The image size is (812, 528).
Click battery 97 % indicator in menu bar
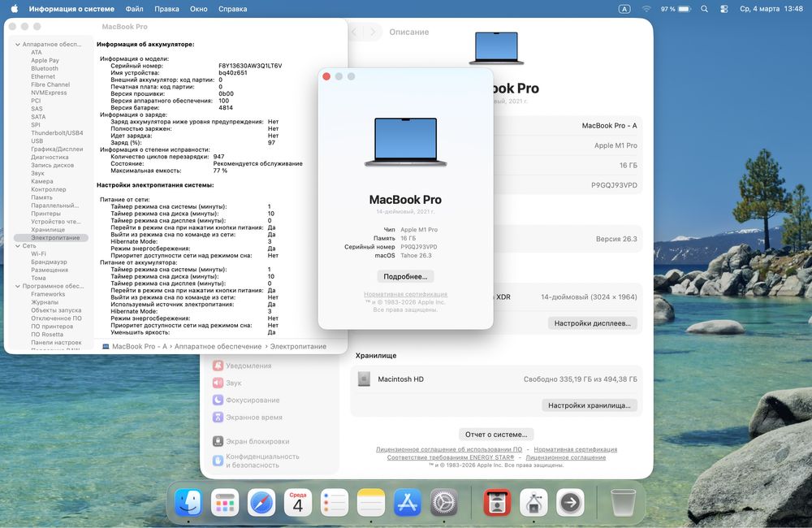(676, 9)
